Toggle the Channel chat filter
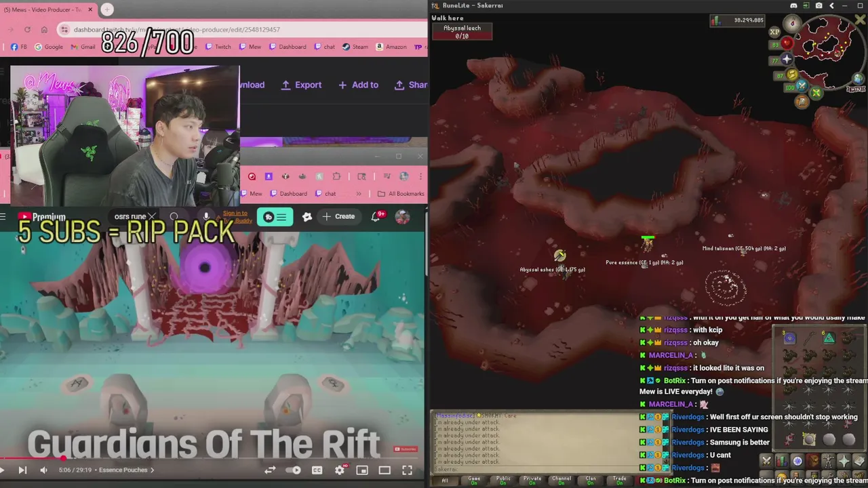Screen dimensions: 868x488 point(561,480)
